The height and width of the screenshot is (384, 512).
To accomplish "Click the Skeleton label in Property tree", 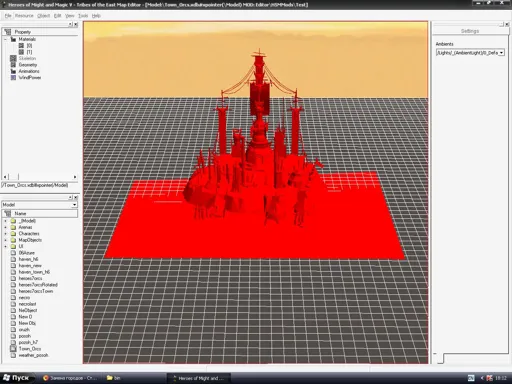I will tap(27, 58).
